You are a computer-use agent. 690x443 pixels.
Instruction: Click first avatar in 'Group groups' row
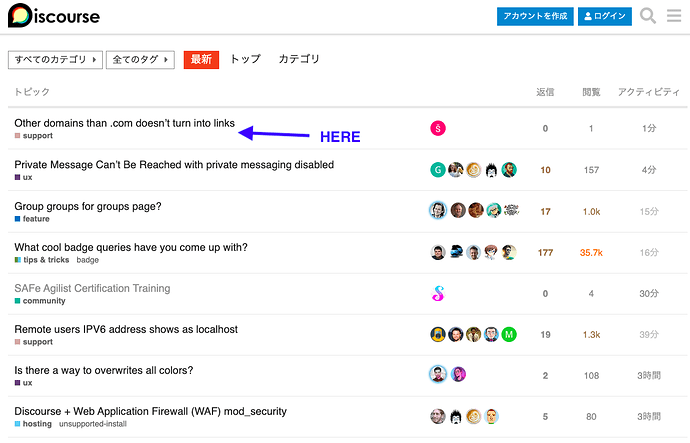438,211
